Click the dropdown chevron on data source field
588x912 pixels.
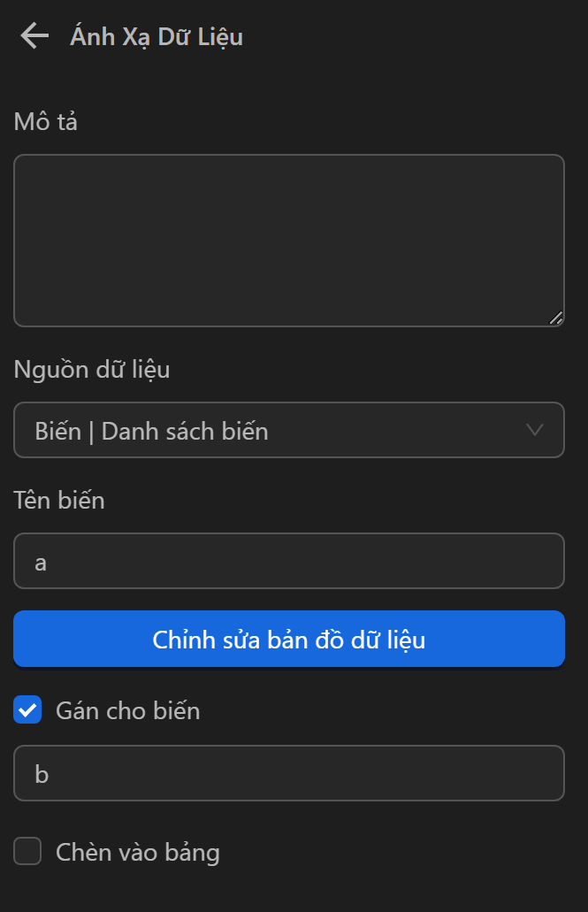pos(532,430)
